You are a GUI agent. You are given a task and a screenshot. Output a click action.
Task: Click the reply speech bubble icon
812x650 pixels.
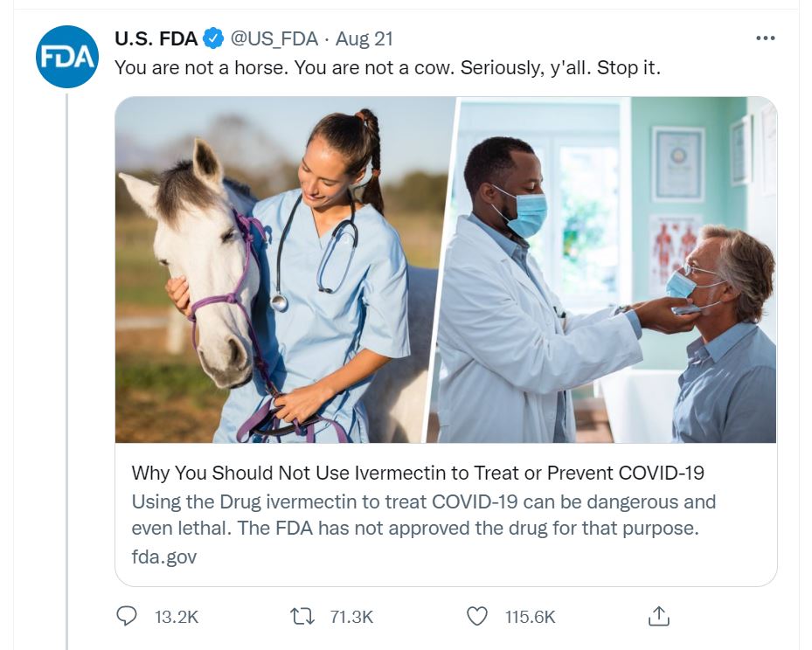pyautogui.click(x=127, y=616)
